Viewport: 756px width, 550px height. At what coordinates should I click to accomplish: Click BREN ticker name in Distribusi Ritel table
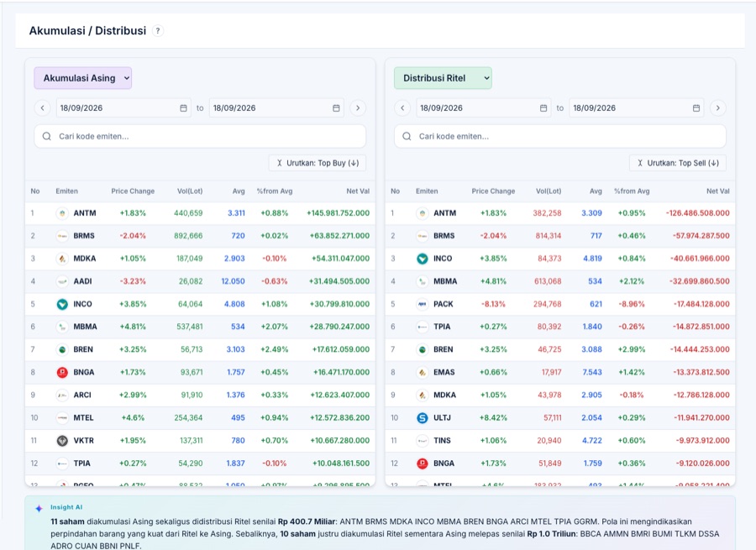point(443,349)
